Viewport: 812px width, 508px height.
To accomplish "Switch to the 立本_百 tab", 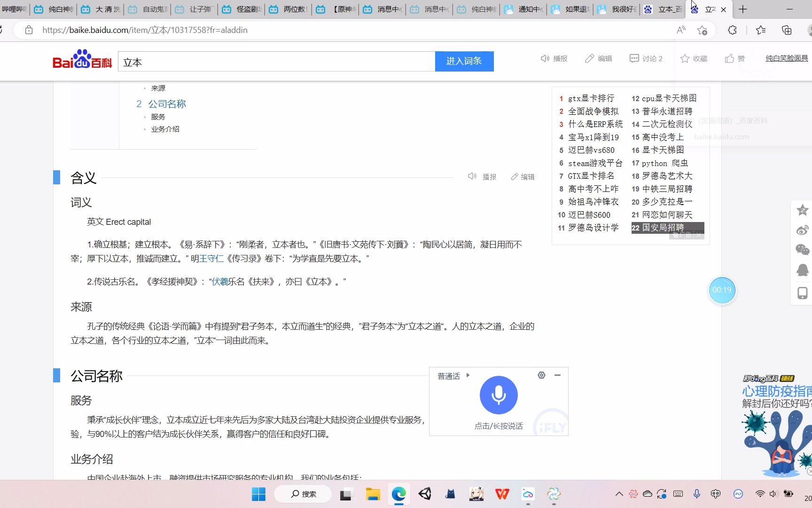I will tap(664, 9).
